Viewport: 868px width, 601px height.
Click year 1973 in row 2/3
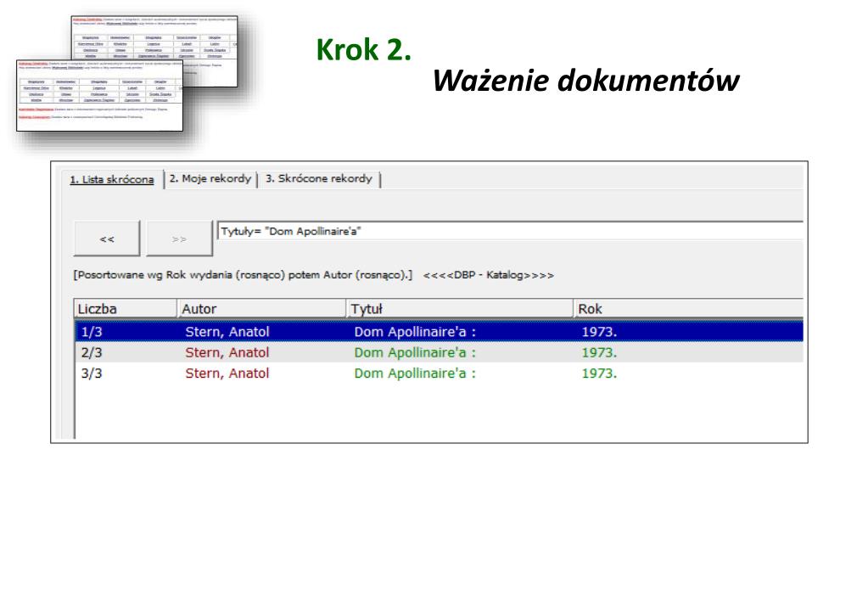(x=599, y=353)
